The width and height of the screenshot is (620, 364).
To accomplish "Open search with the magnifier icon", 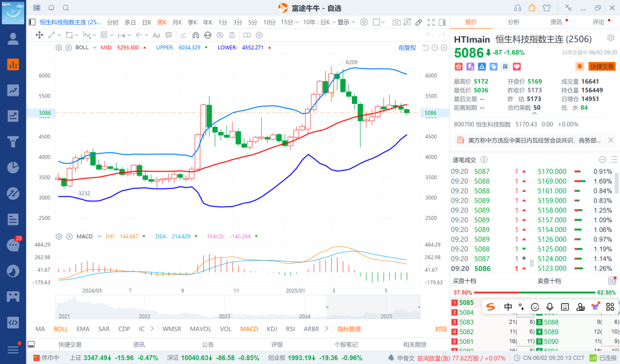I will pyautogui.click(x=66, y=8).
